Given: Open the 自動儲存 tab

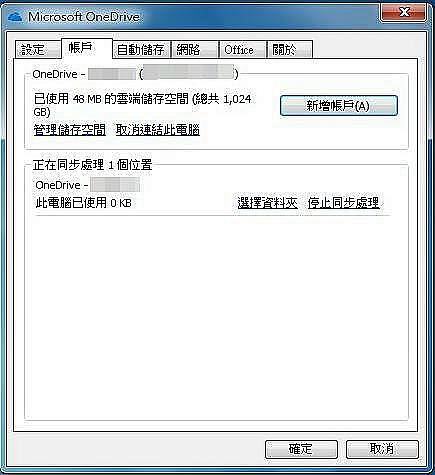Looking at the screenshot, I should pos(141,50).
